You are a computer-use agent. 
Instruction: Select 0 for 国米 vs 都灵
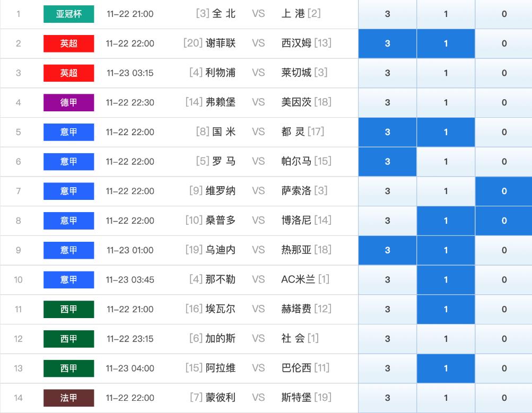click(504, 132)
